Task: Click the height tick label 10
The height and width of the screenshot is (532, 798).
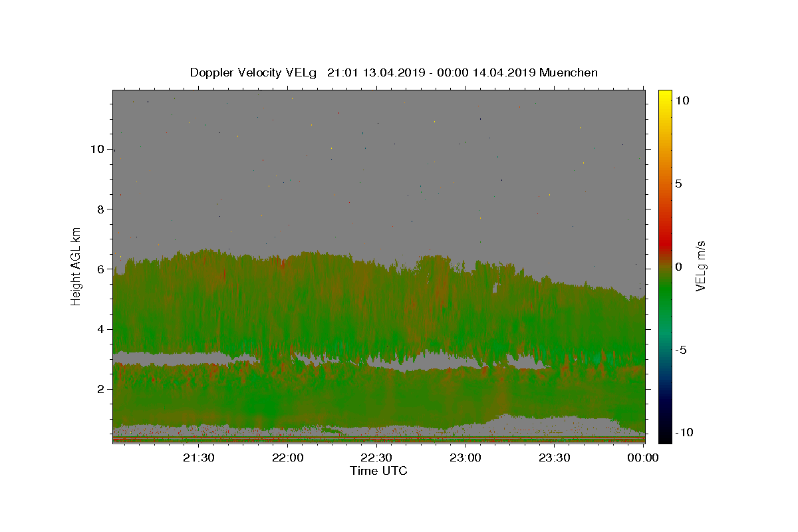Action: 97,149
